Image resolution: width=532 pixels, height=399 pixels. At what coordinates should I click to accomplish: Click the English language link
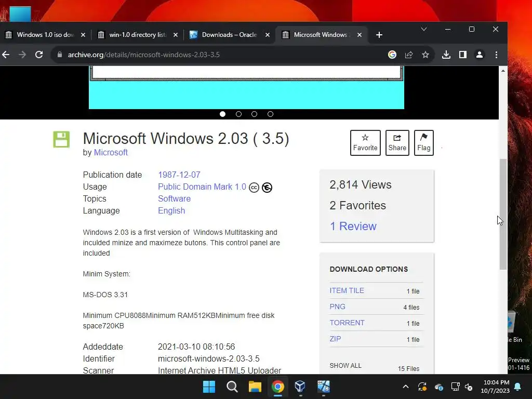pos(171,211)
